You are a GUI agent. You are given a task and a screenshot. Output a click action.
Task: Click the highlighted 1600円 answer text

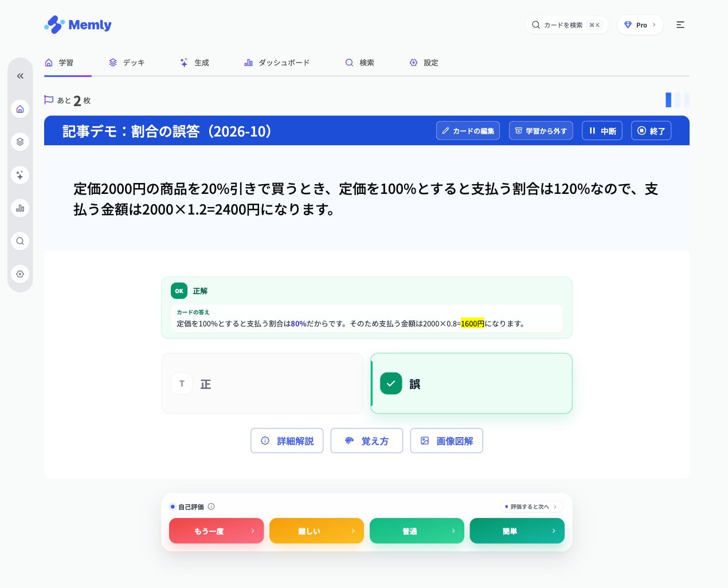(x=472, y=324)
